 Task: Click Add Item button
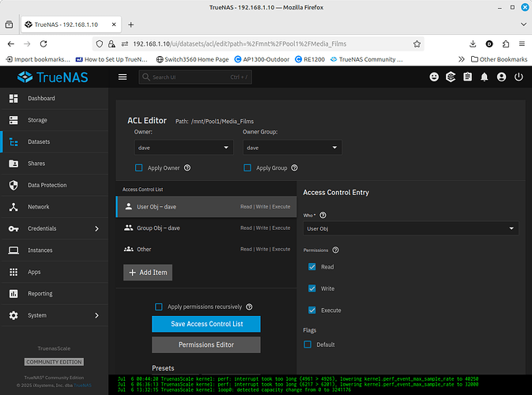(x=148, y=273)
